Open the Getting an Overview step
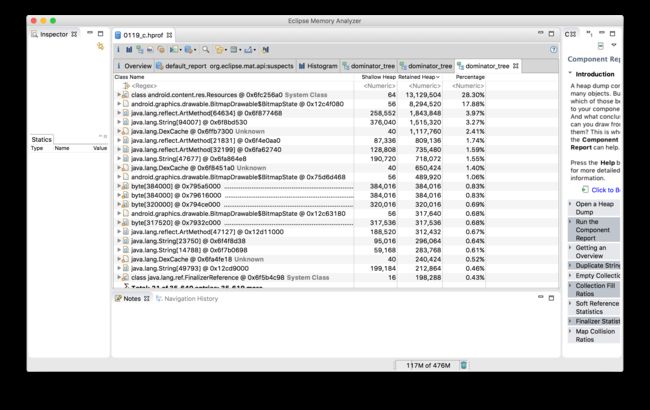The width and height of the screenshot is (650, 410). click(x=593, y=252)
